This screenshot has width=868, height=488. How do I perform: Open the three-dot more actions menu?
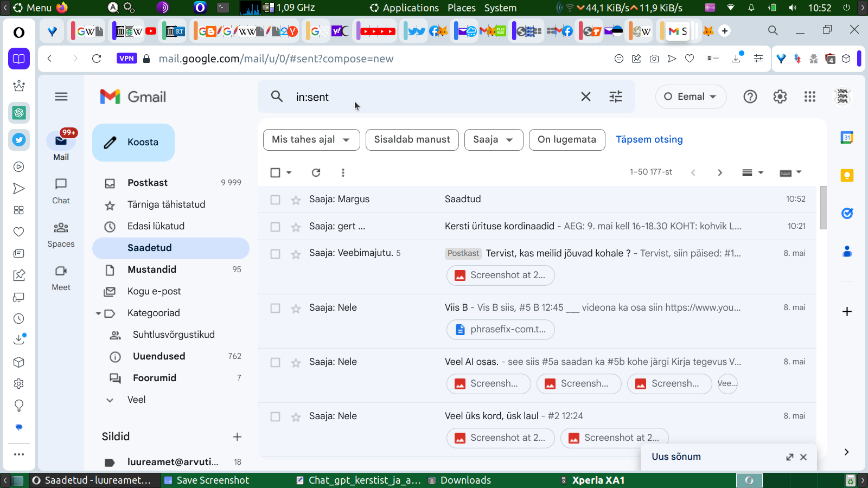click(343, 172)
